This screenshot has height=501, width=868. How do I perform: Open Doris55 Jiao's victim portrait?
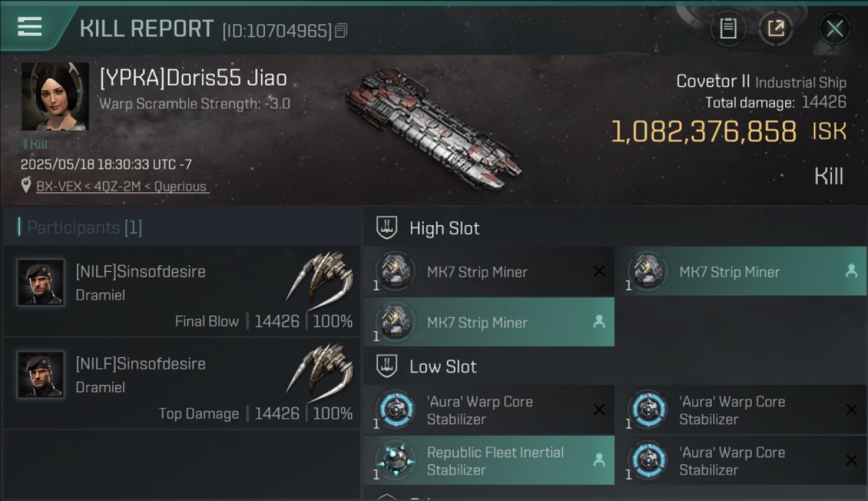[x=55, y=97]
